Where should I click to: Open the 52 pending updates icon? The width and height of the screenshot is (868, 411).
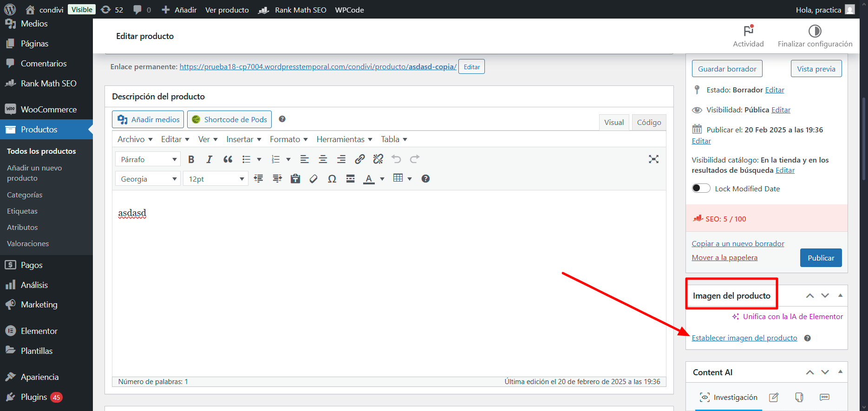pyautogui.click(x=112, y=10)
